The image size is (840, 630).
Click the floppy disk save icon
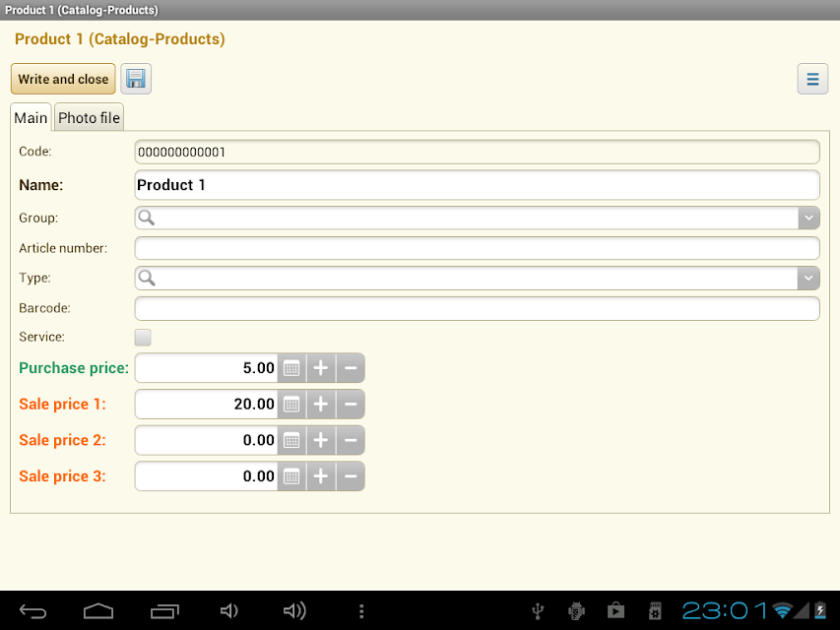(136, 79)
